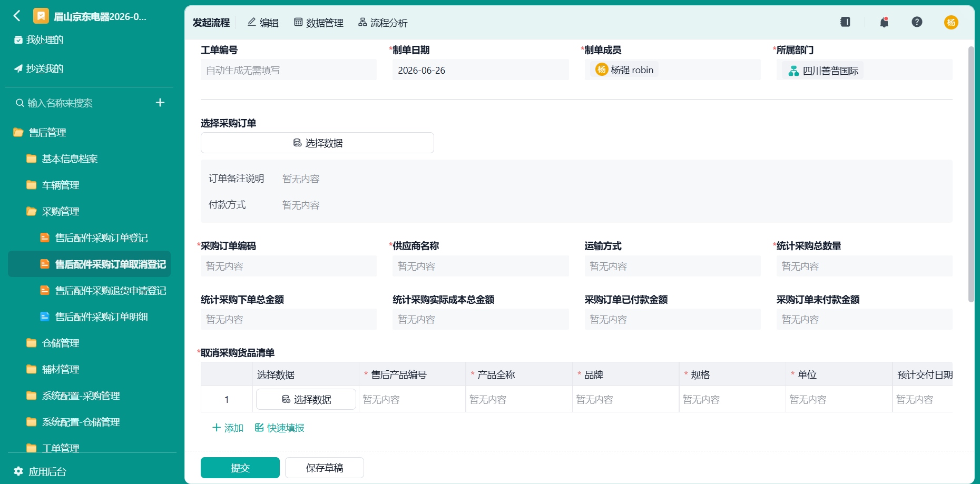Image resolution: width=980 pixels, height=484 pixels.
Task: Click the 工单编号 auto-generated field
Action: (289, 70)
